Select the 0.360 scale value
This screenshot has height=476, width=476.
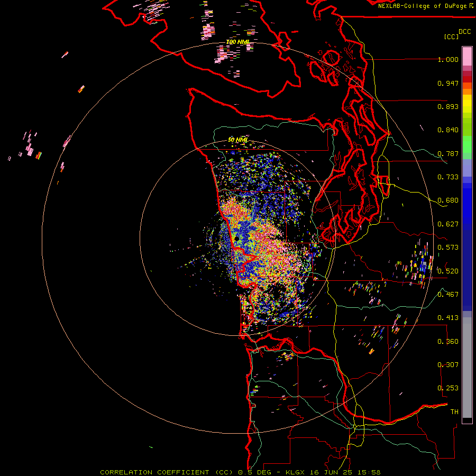(x=448, y=342)
